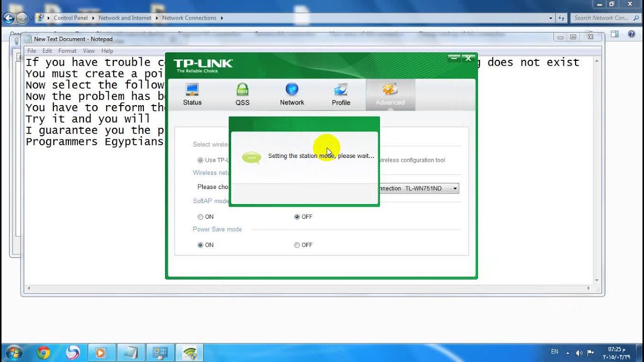Open the address bar history dropdown
This screenshot has width=644, height=362.
pyautogui.click(x=551, y=18)
